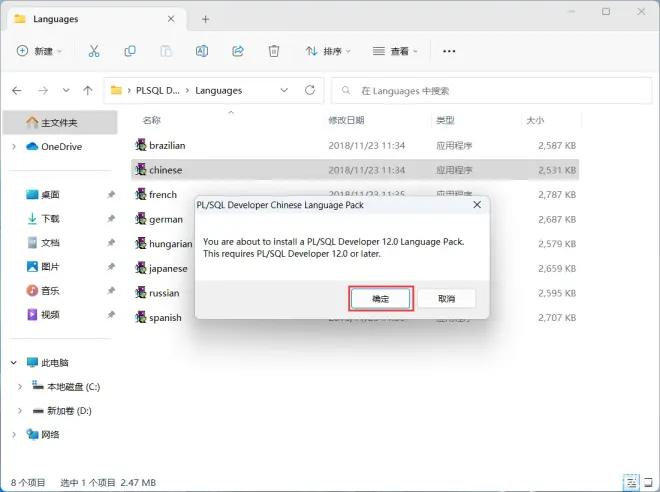Click the search box for Languages
660x492 pixels.
tap(492, 90)
